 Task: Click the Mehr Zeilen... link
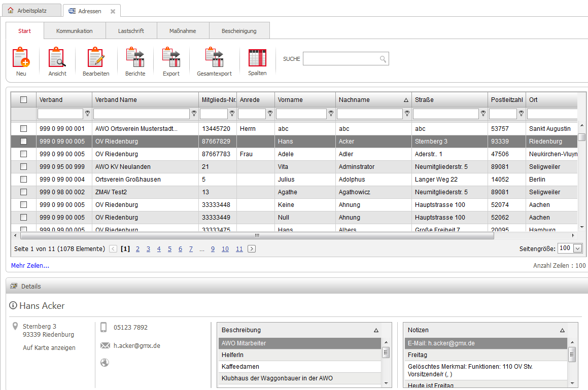click(x=30, y=266)
